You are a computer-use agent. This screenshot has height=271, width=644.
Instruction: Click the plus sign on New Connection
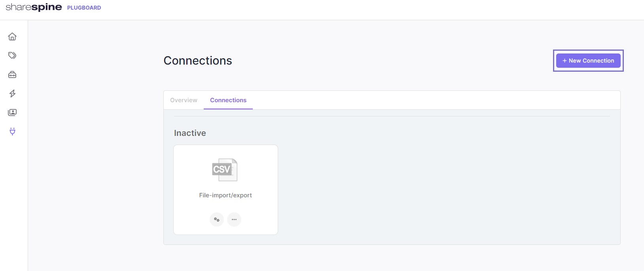(x=564, y=61)
